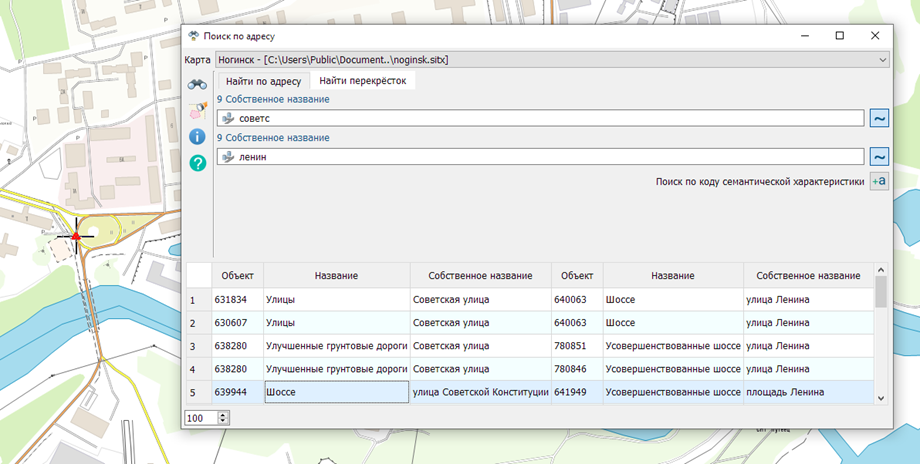920x464 pixels.
Task: Open the blue information icon
Action: (197, 136)
